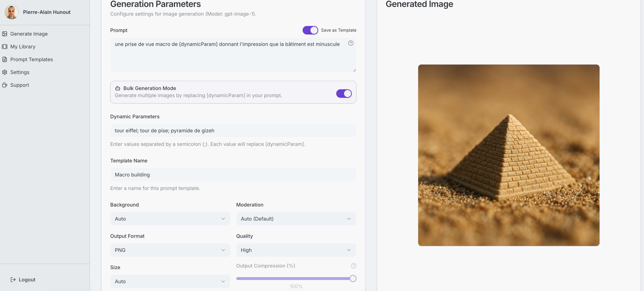The width and height of the screenshot is (644, 291).
Task: Click the user profile avatar picture
Action: pyautogui.click(x=12, y=12)
